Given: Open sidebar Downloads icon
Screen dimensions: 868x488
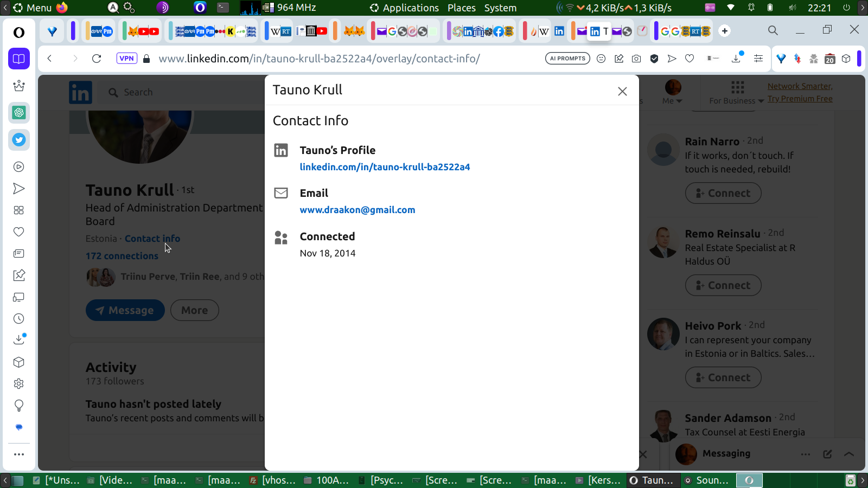Looking at the screenshot, I should pos(19,339).
